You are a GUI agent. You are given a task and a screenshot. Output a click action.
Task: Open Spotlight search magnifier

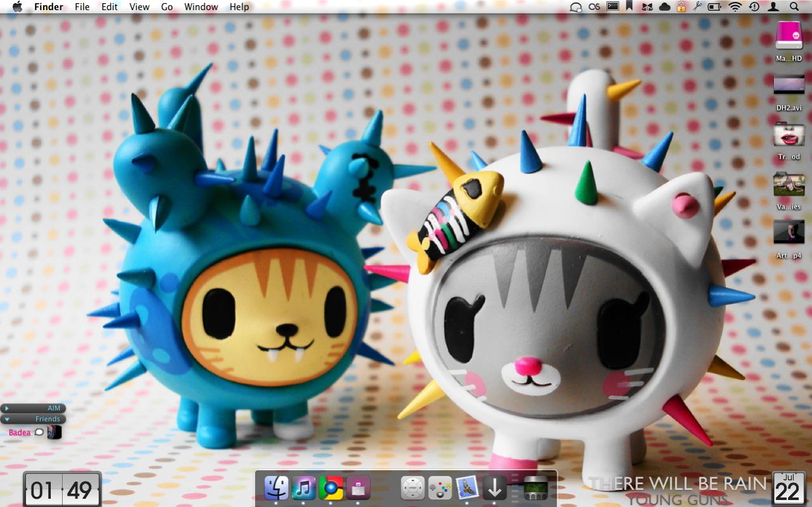click(794, 7)
